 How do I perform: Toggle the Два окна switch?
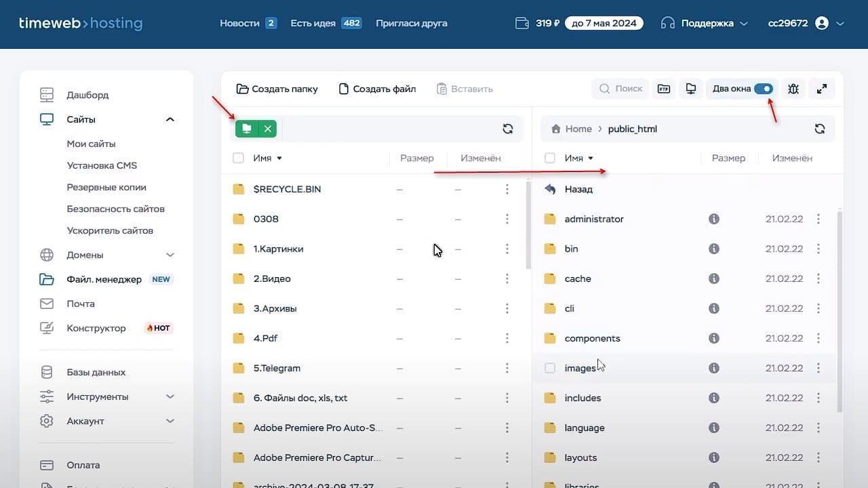(764, 89)
